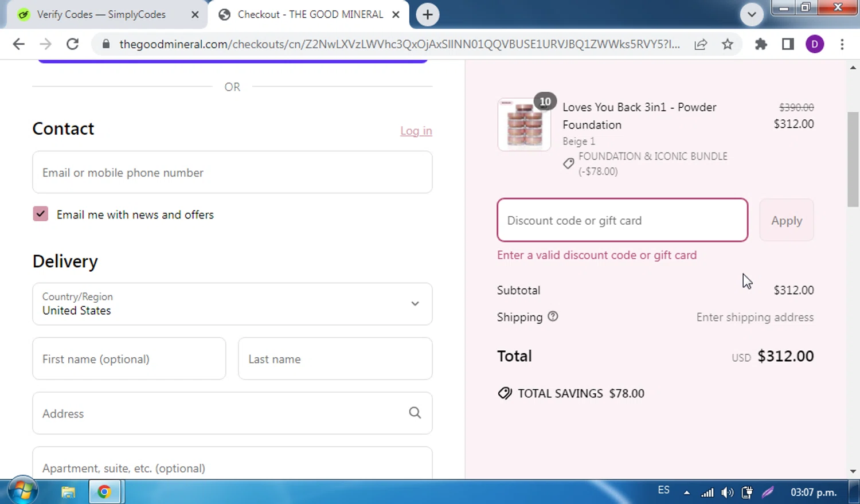Click the browser forward arrow
This screenshot has width=860, height=504.
click(x=45, y=44)
